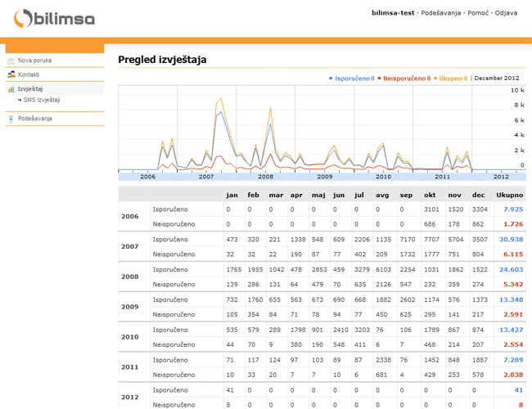Click the 2011 year row label
Image resolution: width=532 pixels, height=409 pixels.
(130, 367)
